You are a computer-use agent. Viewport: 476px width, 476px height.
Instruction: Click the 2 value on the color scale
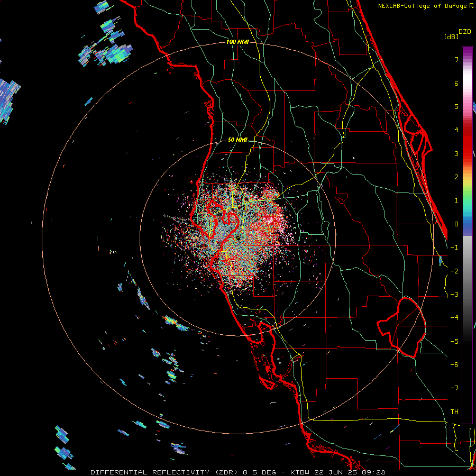456,177
